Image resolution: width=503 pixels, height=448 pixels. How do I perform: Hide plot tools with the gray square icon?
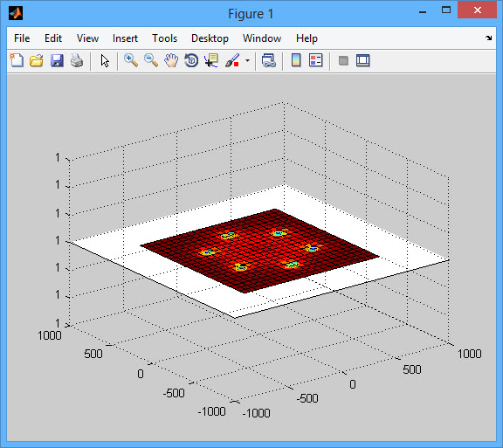pyautogui.click(x=343, y=60)
